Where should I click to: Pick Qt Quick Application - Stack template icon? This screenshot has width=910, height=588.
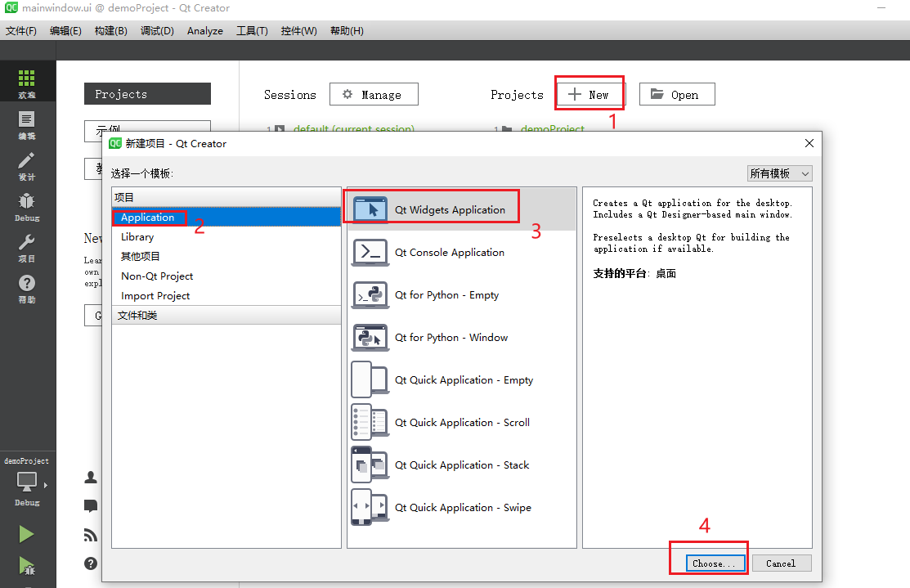[370, 465]
